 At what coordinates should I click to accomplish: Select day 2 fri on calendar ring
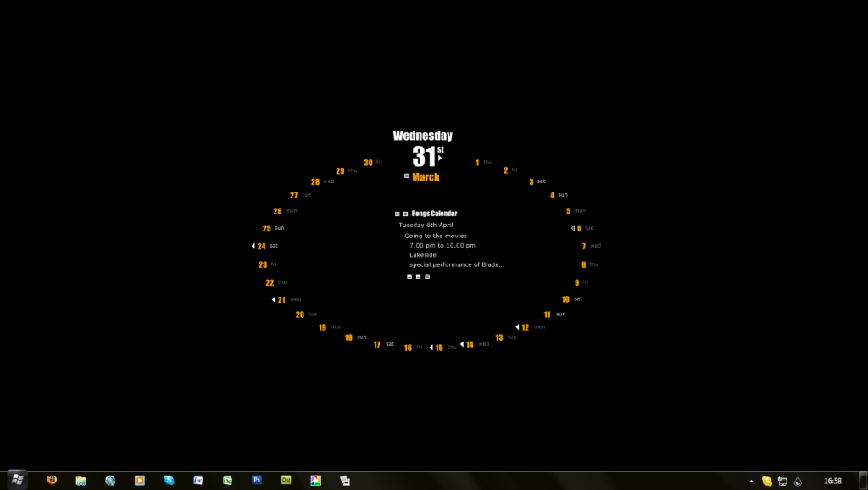coord(510,170)
